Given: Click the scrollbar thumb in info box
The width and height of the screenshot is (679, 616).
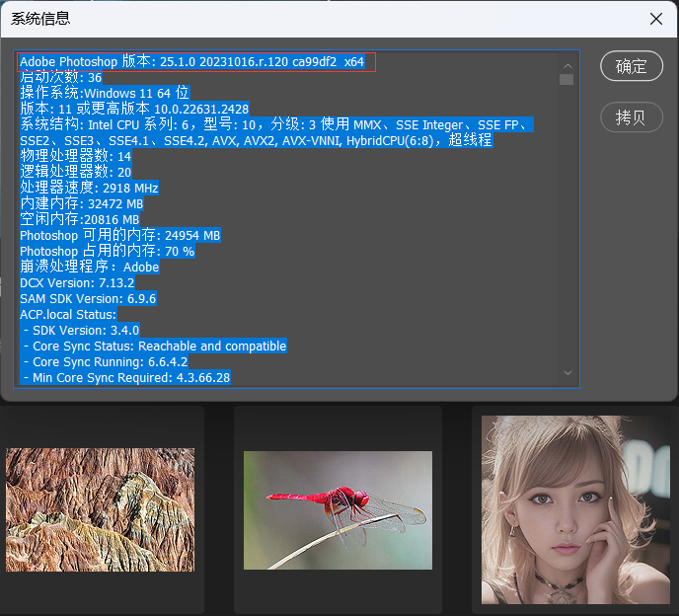Looking at the screenshot, I should coord(566,80).
